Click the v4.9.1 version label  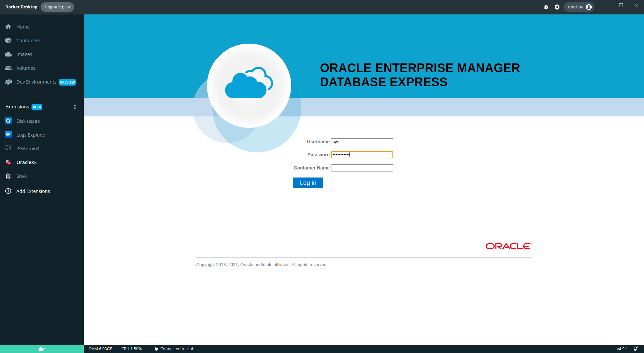coord(622,349)
